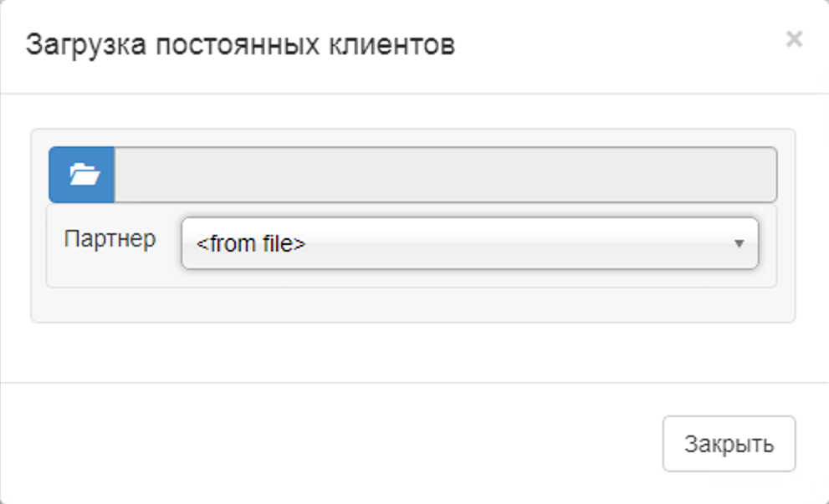
Task: Browse for a customer file to upload
Action: click(82, 175)
